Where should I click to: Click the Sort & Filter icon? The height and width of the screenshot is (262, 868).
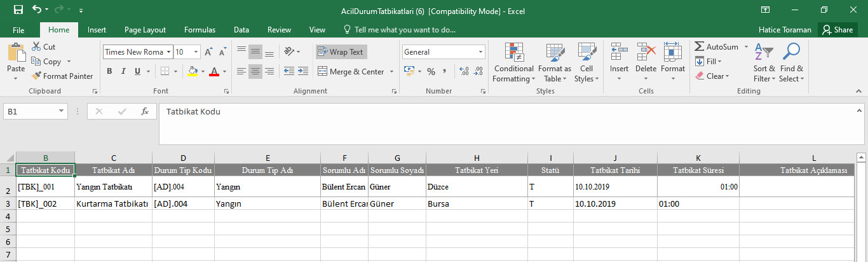pyautogui.click(x=763, y=53)
